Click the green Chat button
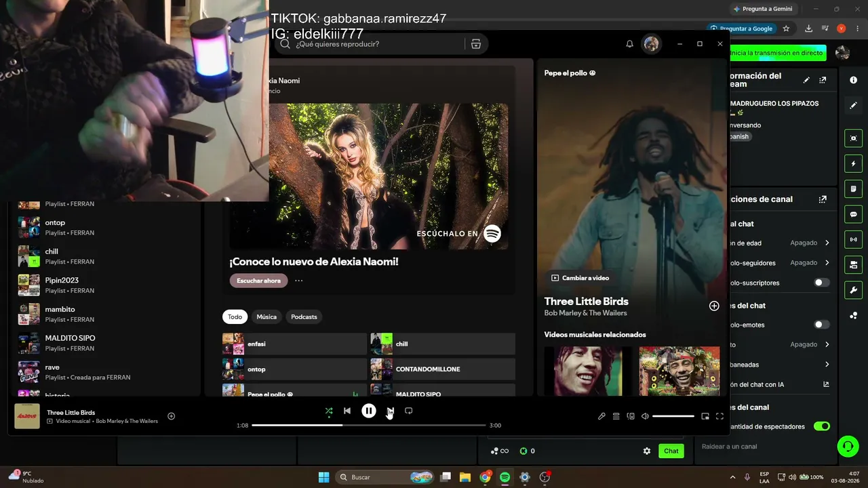The height and width of the screenshot is (488, 868). [671, 451]
